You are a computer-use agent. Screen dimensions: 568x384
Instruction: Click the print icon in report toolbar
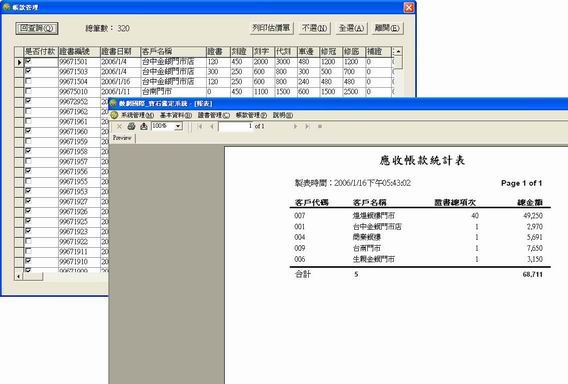coord(131,126)
